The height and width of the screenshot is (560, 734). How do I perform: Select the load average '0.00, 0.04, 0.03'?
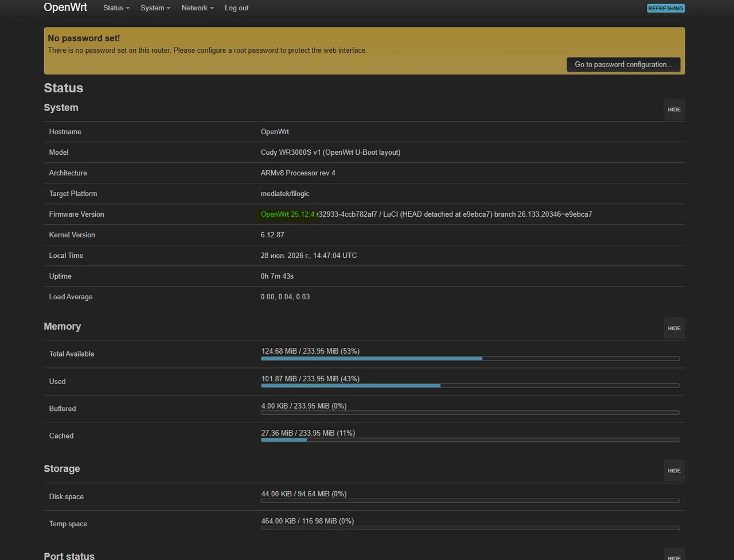click(x=285, y=297)
